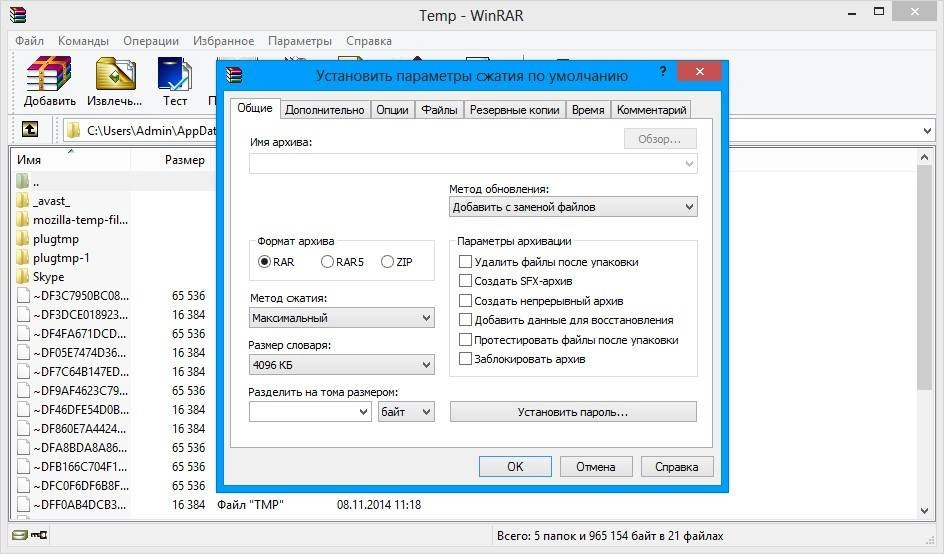This screenshot has height=554, width=944.
Task: Select file ~DF4FA671DCD...
Action: point(73,334)
